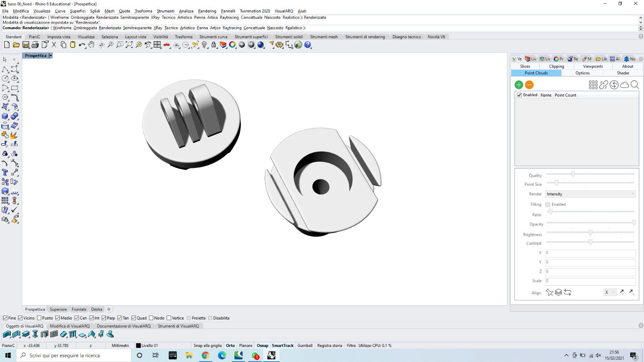The image size is (644, 362).
Task: Select the VisualARQ wall tool icon
Action: click(x=7, y=335)
